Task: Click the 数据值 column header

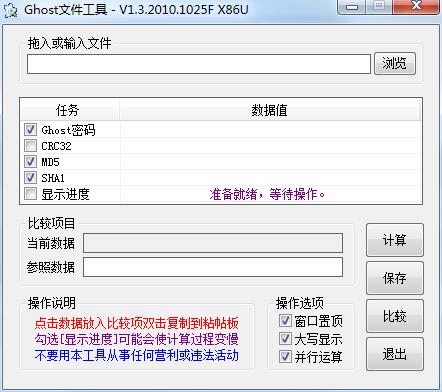Action: coord(270,110)
